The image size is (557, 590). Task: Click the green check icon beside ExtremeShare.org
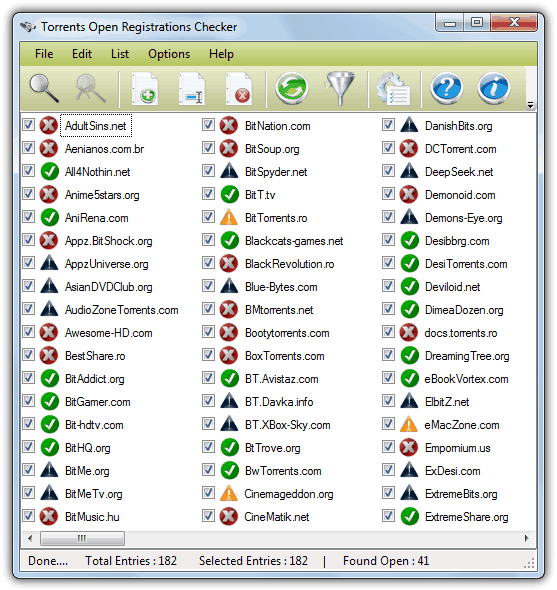(409, 516)
